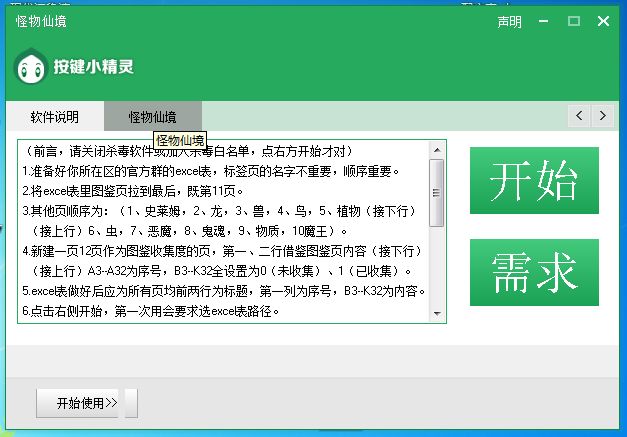
Task: Close the 怪物仙境 window
Action: pos(603,21)
